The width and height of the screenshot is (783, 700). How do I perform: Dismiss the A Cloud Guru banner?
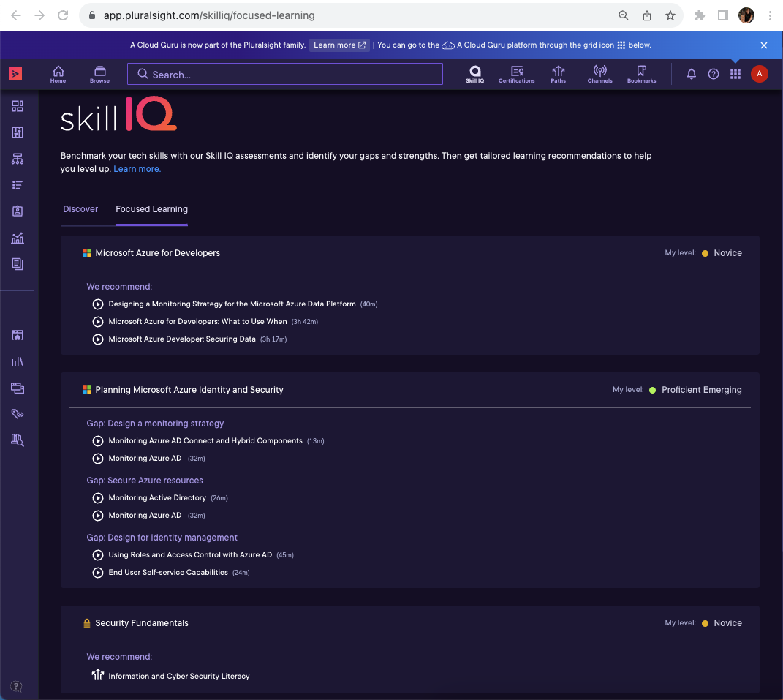point(763,45)
